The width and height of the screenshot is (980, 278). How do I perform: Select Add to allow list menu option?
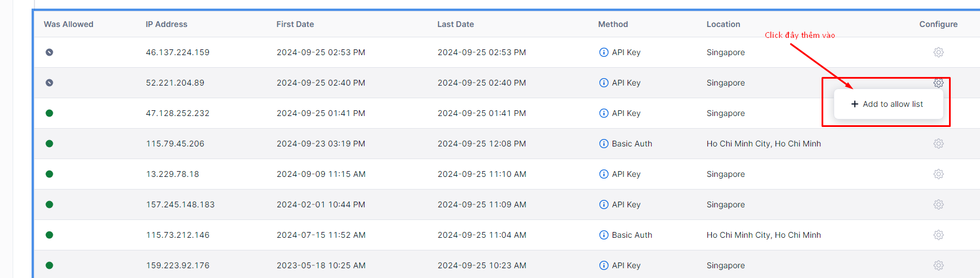tap(888, 104)
